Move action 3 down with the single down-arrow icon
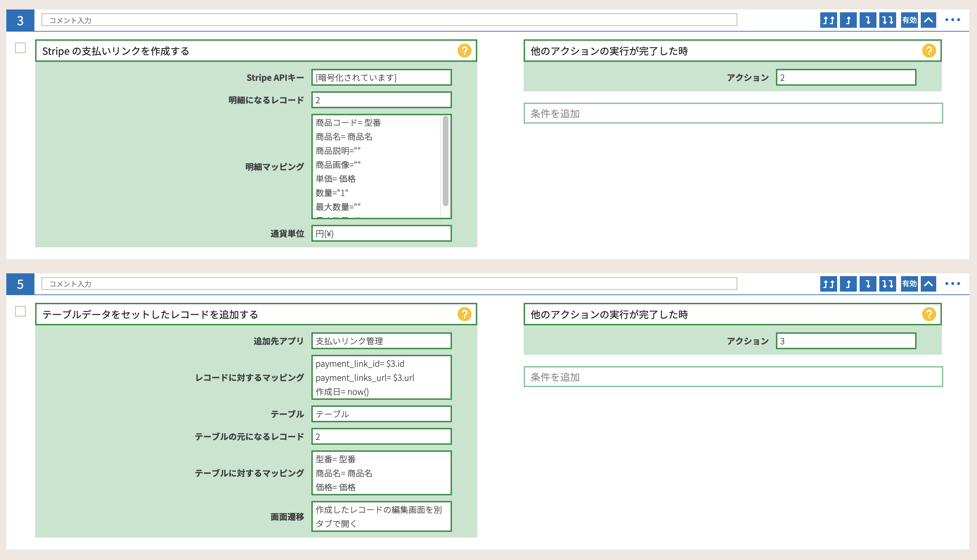The width and height of the screenshot is (977, 560). point(868,20)
